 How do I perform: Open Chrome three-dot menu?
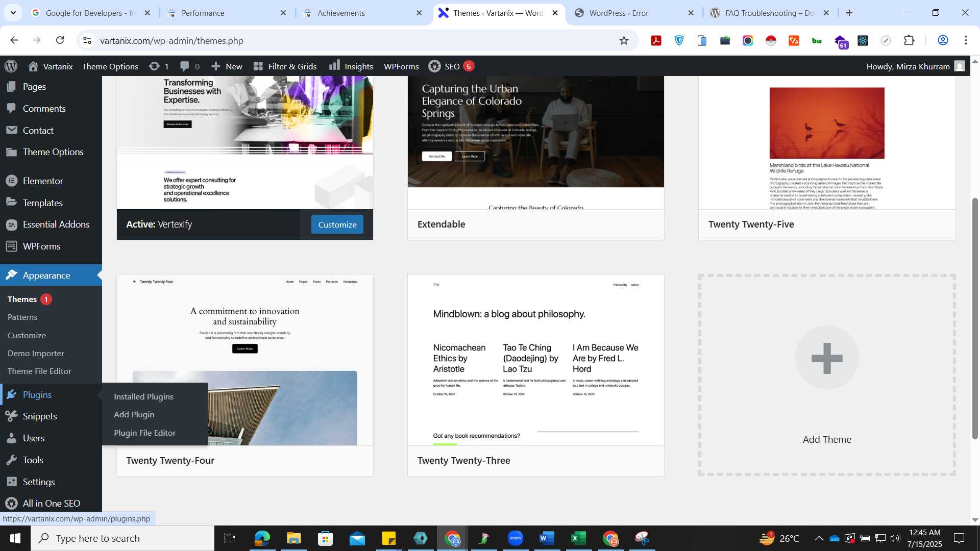(966, 40)
